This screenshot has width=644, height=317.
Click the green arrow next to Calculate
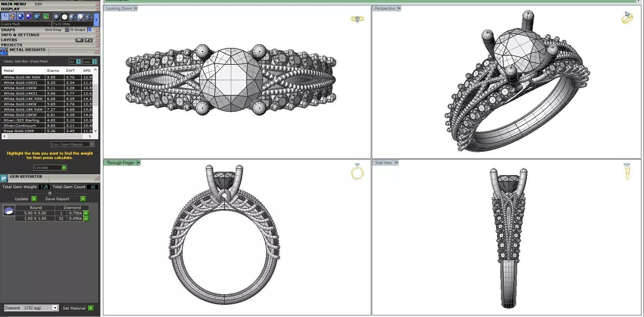click(64, 167)
